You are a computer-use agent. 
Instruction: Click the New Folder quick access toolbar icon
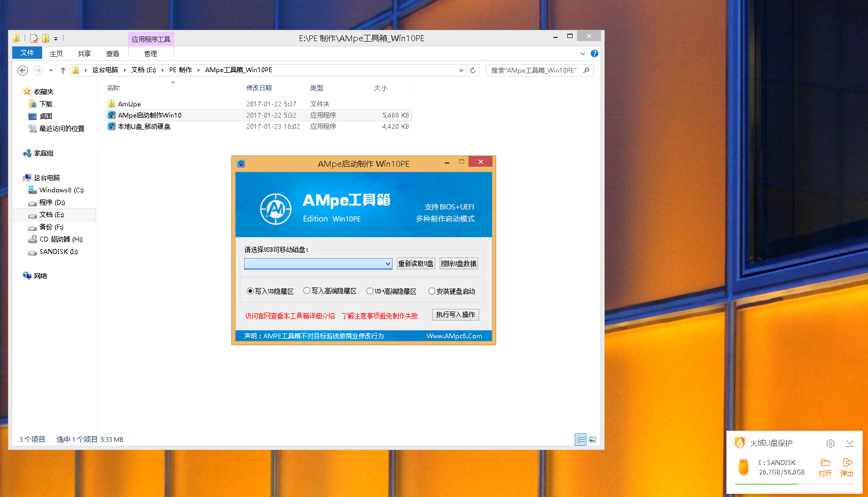click(x=45, y=38)
